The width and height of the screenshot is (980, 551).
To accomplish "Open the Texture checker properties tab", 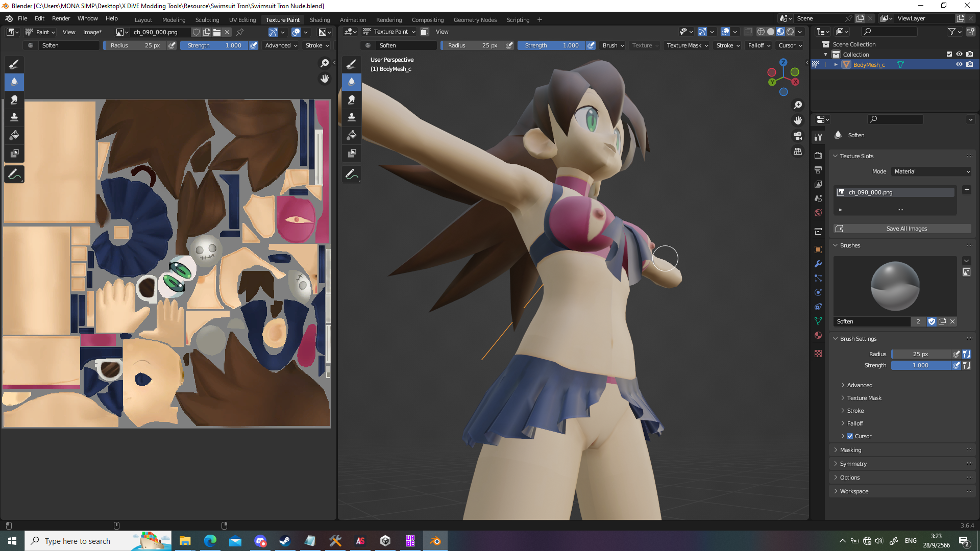I will [818, 354].
